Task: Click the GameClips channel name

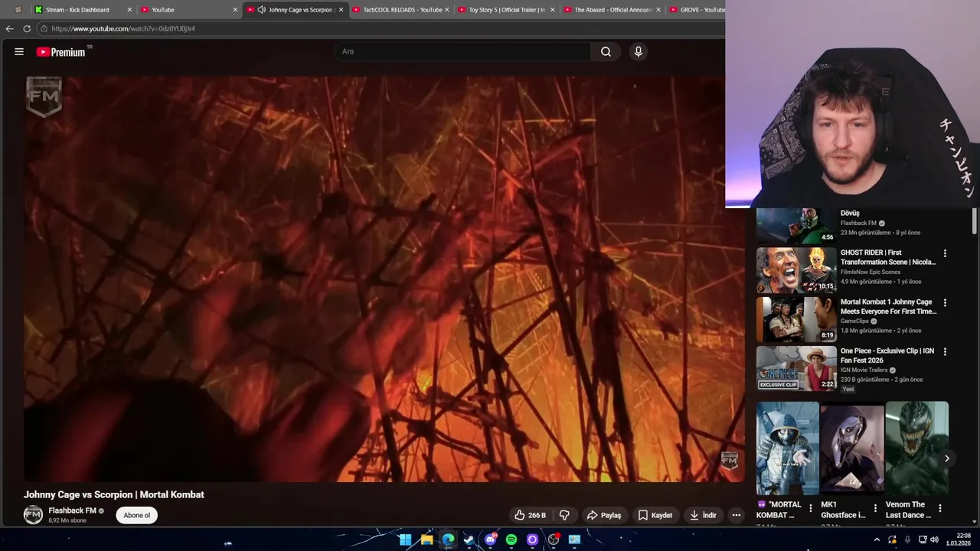Action: [854, 321]
